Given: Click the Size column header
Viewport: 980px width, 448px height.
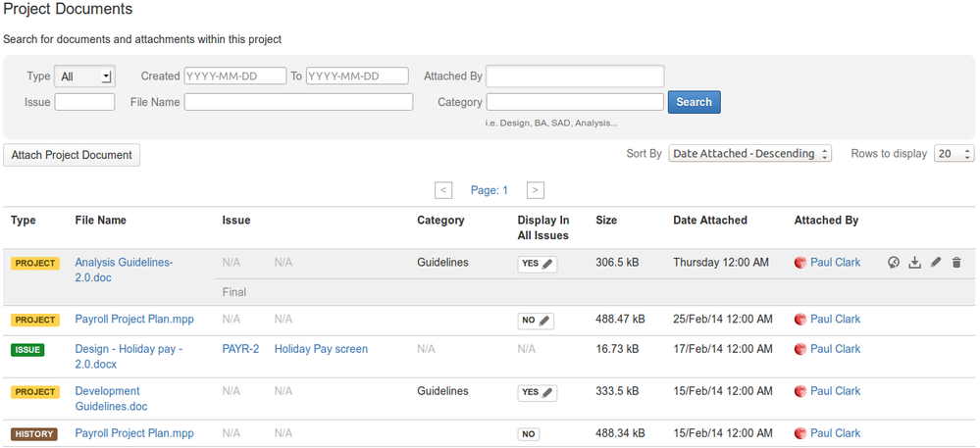Looking at the screenshot, I should click(606, 221).
